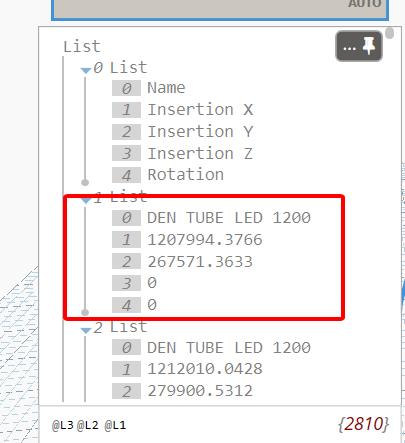This screenshot has height=443, width=405.
Task: Collapse the '2 List' sublist arrow
Action: pos(86,330)
